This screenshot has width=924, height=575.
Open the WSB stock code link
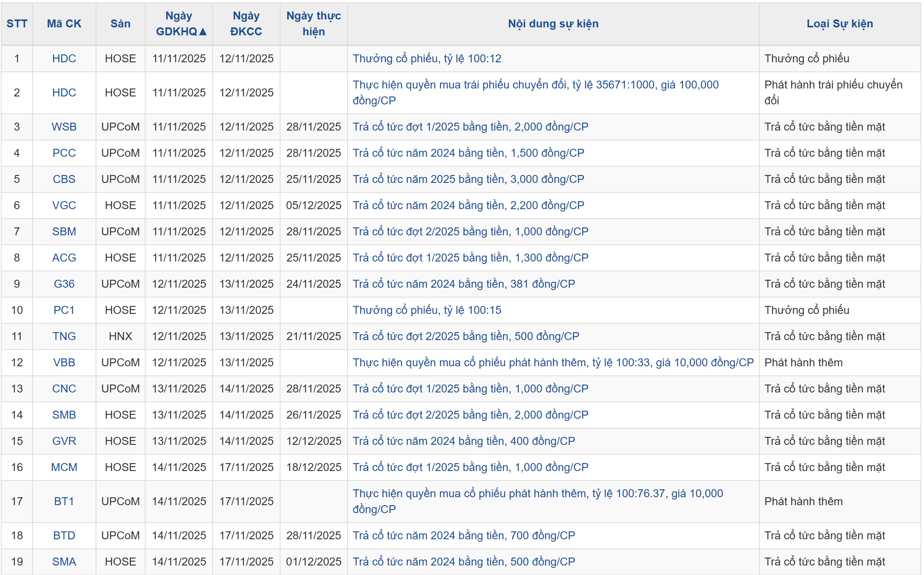[64, 127]
